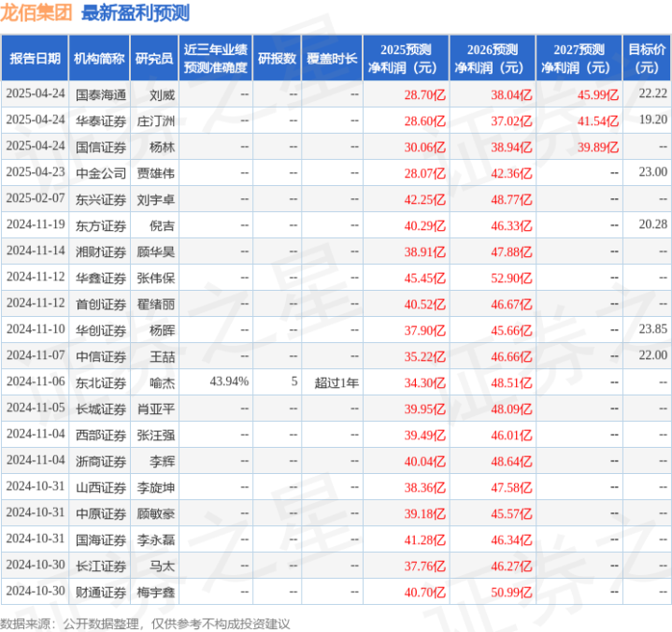
Task: Click the 报告日期 column header
Action: [35, 58]
